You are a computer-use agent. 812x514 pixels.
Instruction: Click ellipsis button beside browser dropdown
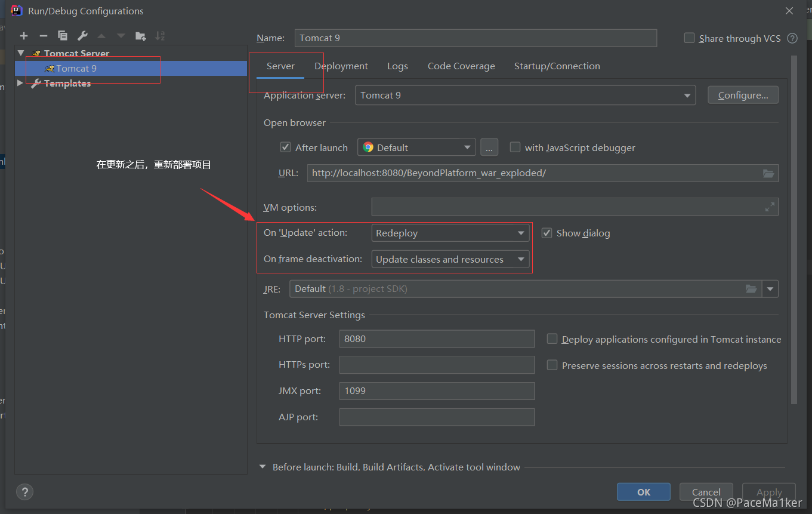[489, 147]
